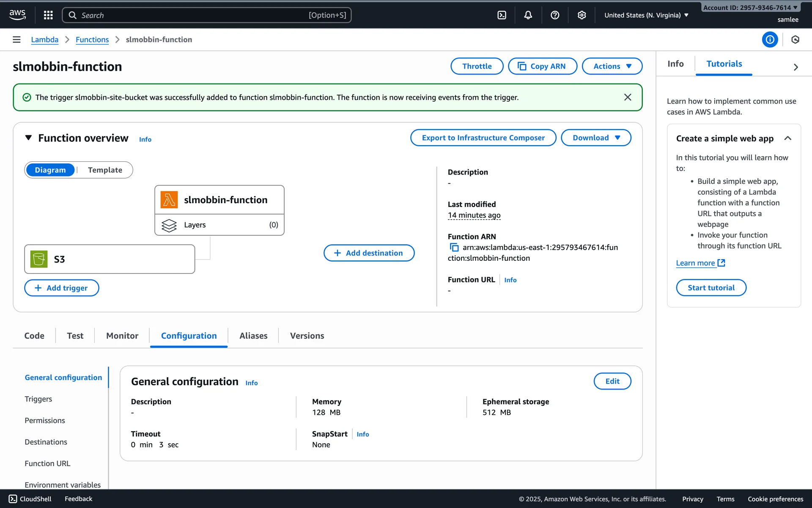The image size is (812, 508).
Task: Toggle the blue info panel button
Action: (x=770, y=39)
